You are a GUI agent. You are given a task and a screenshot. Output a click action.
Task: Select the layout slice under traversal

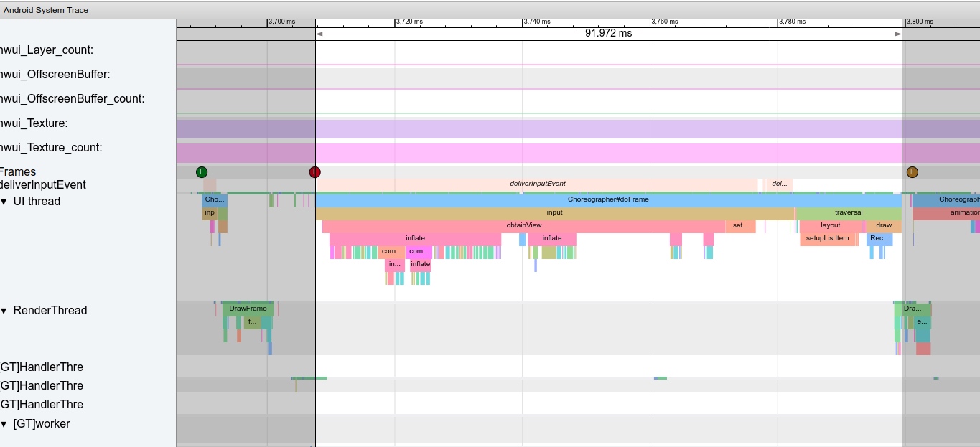click(830, 225)
